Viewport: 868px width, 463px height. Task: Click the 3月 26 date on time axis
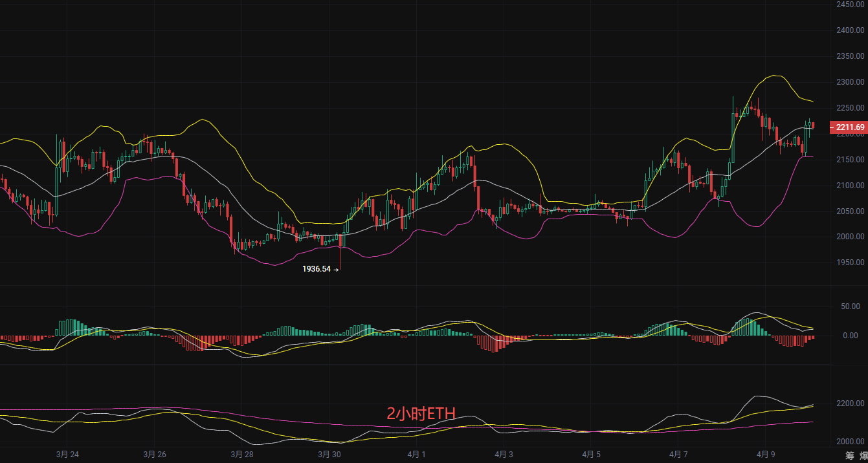tap(154, 454)
